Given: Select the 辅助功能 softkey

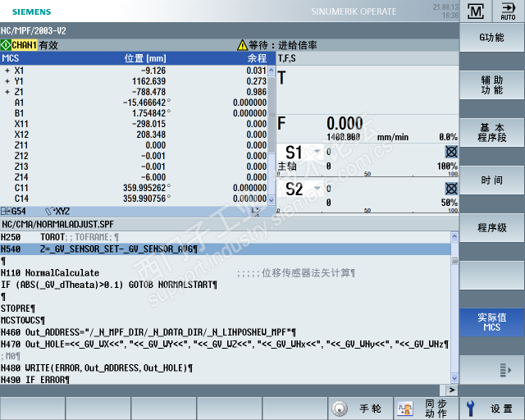Looking at the screenshot, I should coord(492,85).
